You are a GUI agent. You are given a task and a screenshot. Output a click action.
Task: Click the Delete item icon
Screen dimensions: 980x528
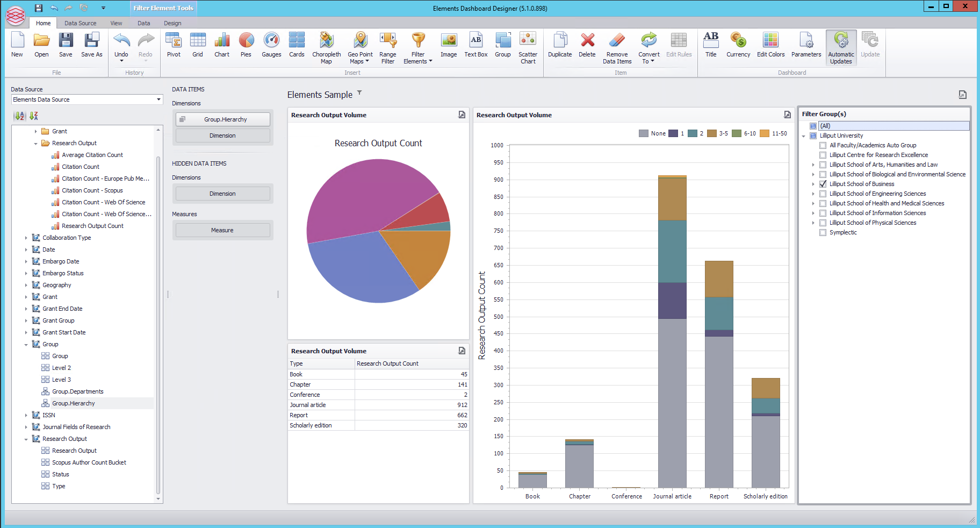pyautogui.click(x=587, y=45)
